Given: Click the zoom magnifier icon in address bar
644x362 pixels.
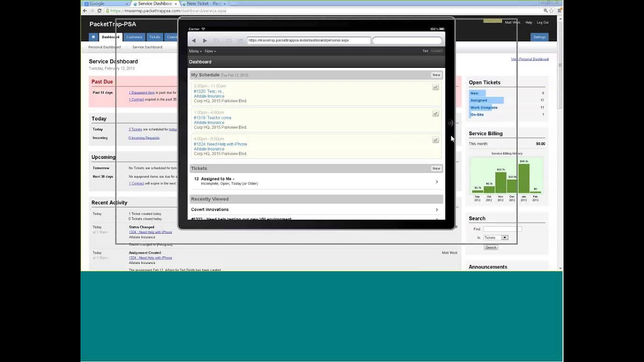Looking at the screenshot, I should click(546, 11).
